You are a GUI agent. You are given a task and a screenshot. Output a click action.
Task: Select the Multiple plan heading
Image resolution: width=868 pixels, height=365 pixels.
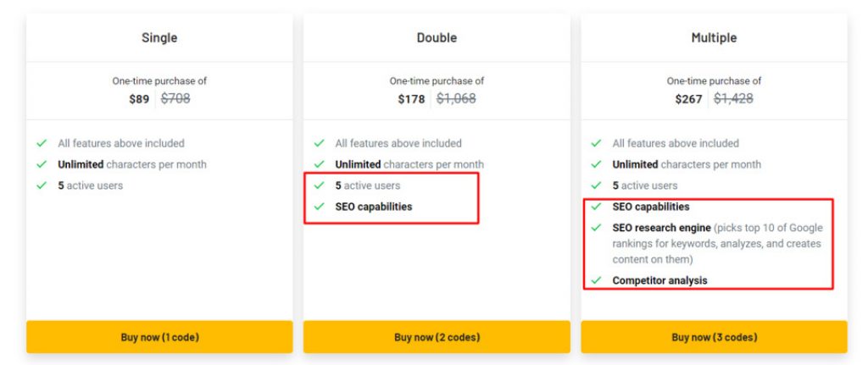coord(714,37)
